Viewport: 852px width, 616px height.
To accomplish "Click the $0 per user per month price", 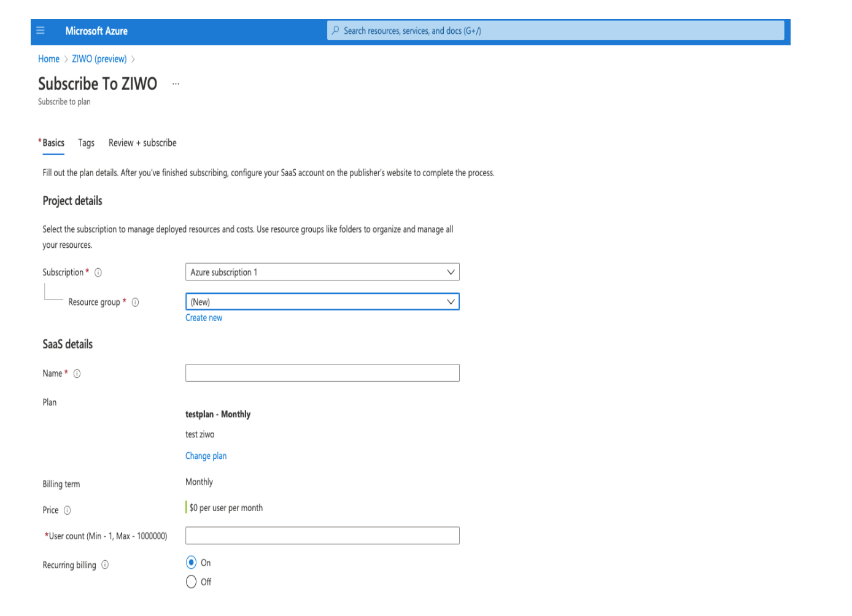I will (x=226, y=508).
